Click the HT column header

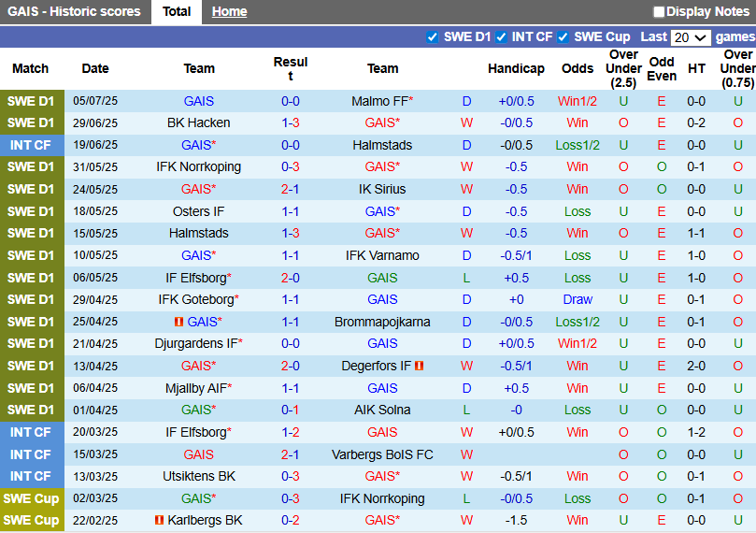click(696, 68)
